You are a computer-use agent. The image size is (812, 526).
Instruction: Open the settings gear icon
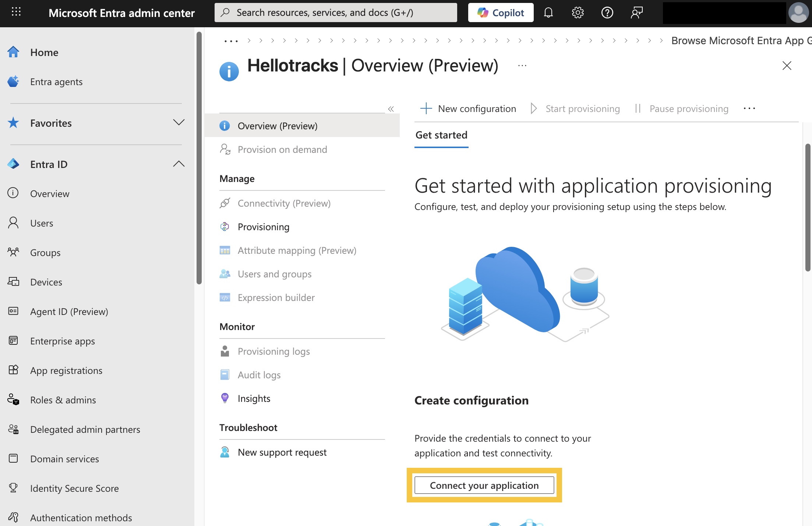(x=578, y=13)
